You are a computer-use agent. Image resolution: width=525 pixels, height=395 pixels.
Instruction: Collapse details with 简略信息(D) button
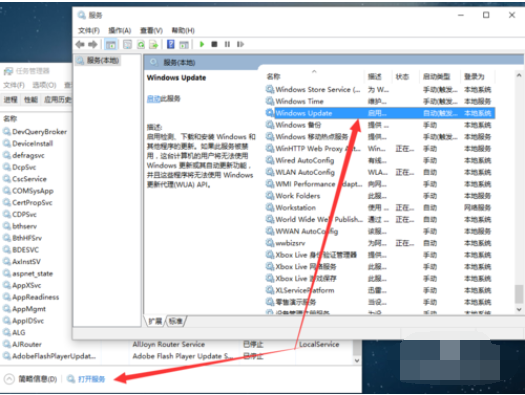(x=30, y=379)
